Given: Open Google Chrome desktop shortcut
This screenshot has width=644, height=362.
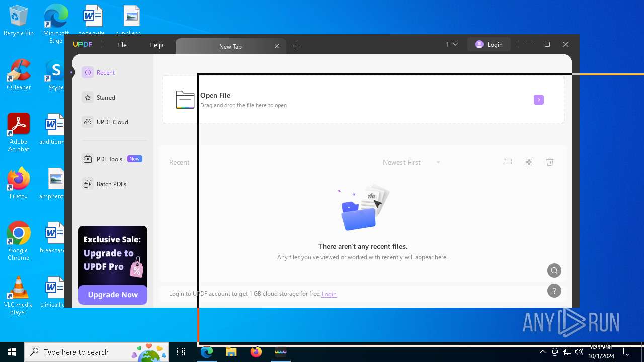Looking at the screenshot, I should [19, 241].
